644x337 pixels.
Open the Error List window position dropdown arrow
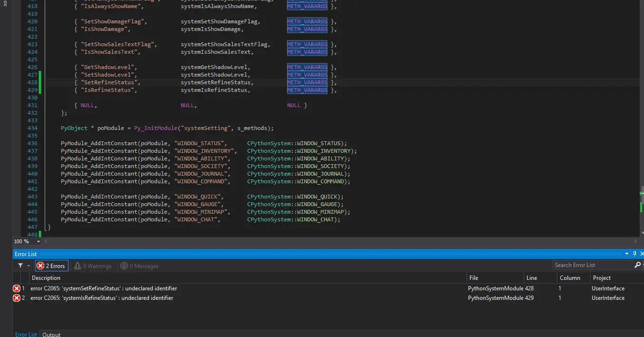pos(627,254)
